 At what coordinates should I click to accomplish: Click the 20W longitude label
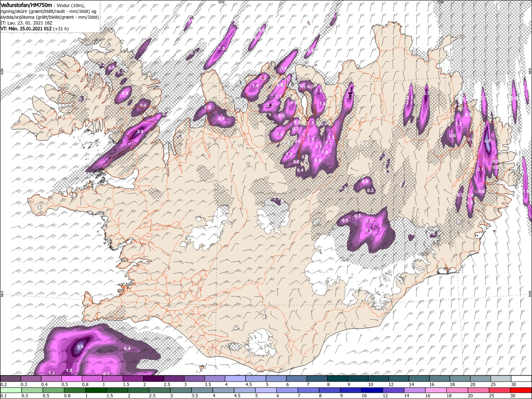(221, 2)
